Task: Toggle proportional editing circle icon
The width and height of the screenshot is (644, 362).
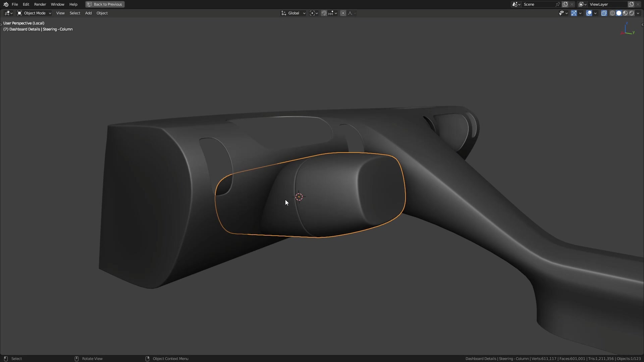Action: (343, 13)
